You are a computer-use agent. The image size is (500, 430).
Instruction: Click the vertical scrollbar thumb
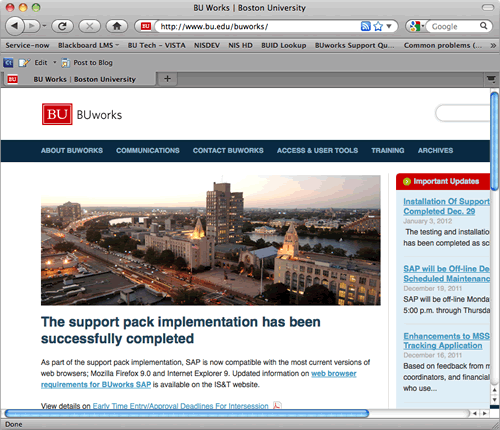click(x=495, y=142)
